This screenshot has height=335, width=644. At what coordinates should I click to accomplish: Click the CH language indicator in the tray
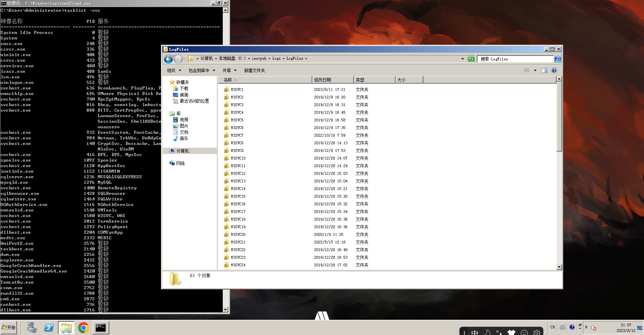tap(552, 327)
